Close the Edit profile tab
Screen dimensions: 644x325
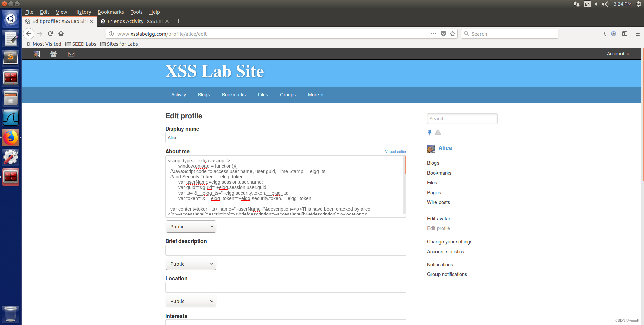coord(91,21)
